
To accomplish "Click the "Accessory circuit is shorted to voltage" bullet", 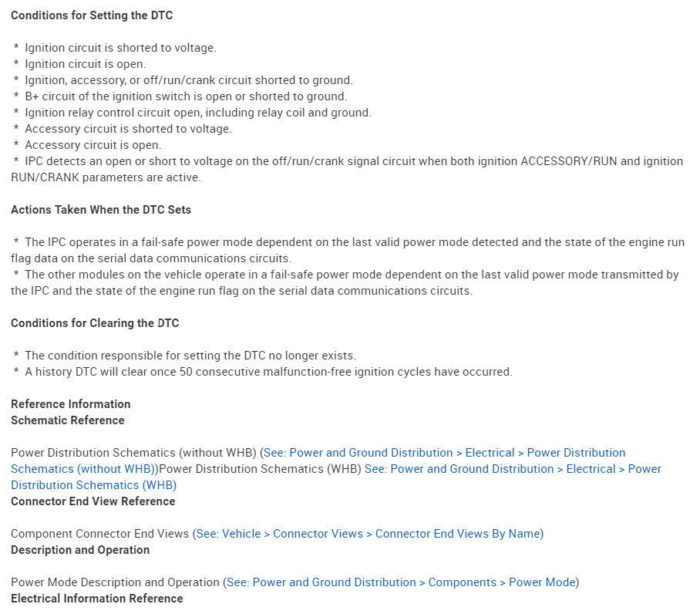I will pos(128,129).
